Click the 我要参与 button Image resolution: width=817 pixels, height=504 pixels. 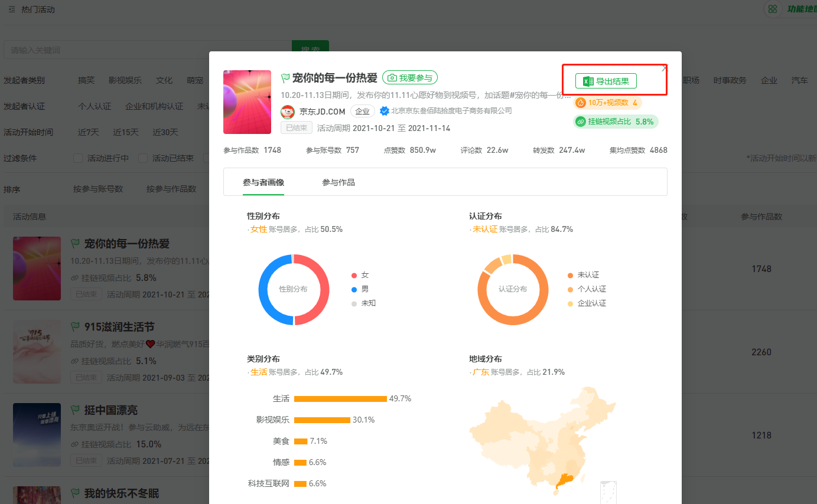tap(410, 77)
